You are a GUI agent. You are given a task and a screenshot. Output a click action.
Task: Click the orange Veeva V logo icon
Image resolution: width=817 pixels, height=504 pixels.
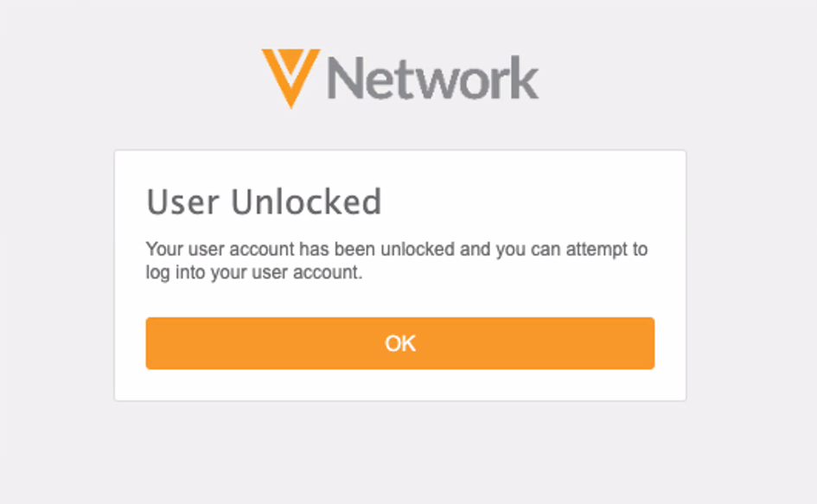tap(290, 76)
